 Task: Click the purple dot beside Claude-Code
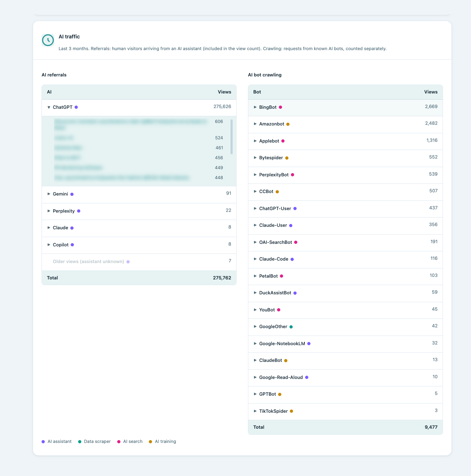pyautogui.click(x=292, y=260)
